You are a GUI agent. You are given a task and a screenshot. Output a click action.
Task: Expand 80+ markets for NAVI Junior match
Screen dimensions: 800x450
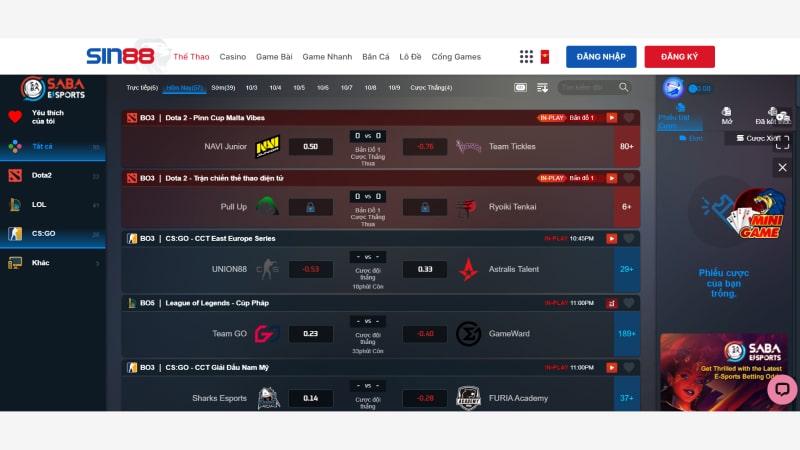click(x=627, y=146)
